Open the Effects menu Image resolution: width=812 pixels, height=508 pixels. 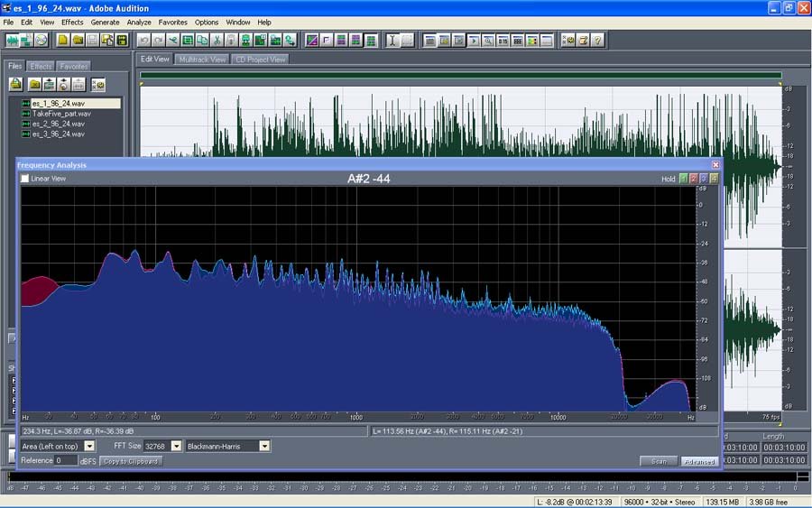point(72,22)
